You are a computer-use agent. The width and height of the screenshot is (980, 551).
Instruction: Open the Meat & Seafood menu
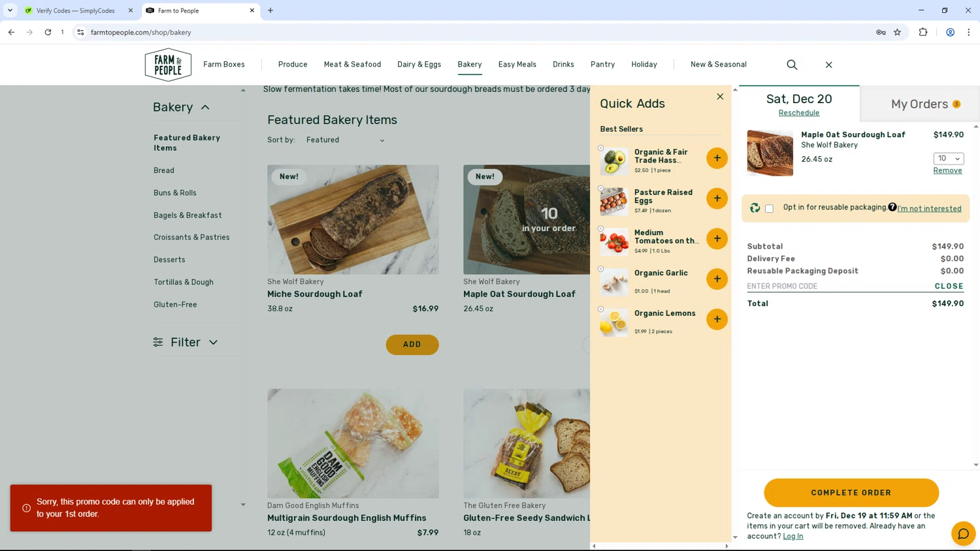[x=352, y=65]
